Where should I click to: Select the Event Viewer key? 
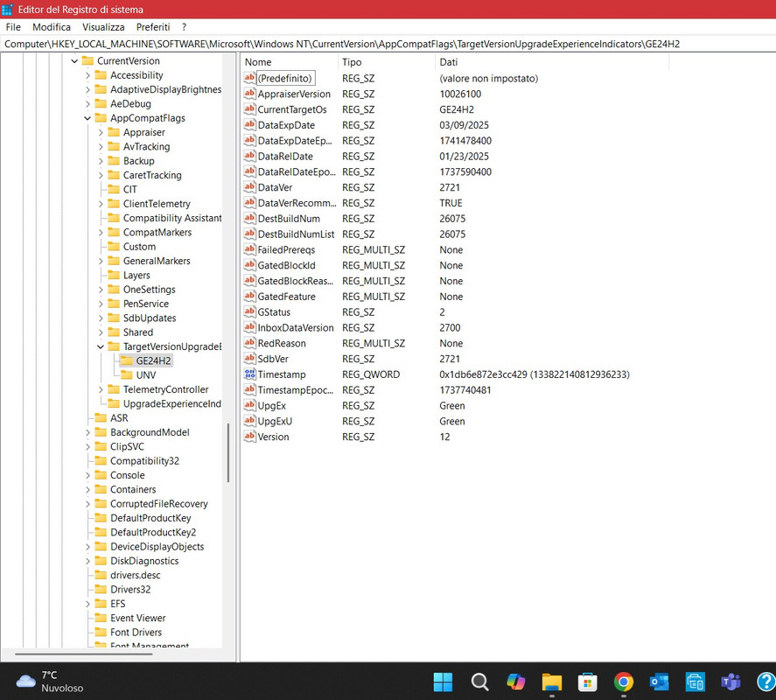tap(137, 618)
